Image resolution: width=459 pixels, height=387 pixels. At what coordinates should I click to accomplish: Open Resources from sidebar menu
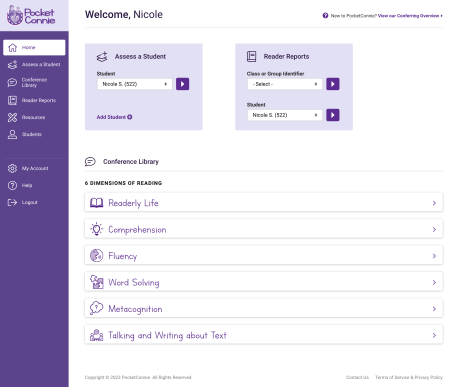coord(34,117)
